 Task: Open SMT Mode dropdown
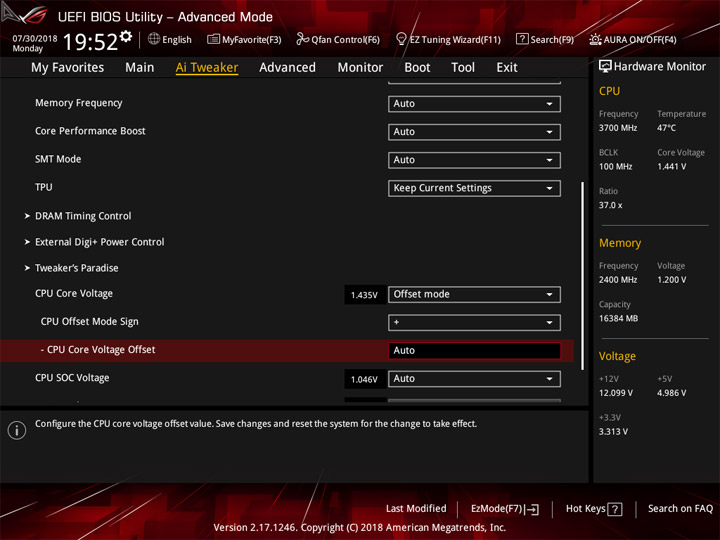point(474,160)
